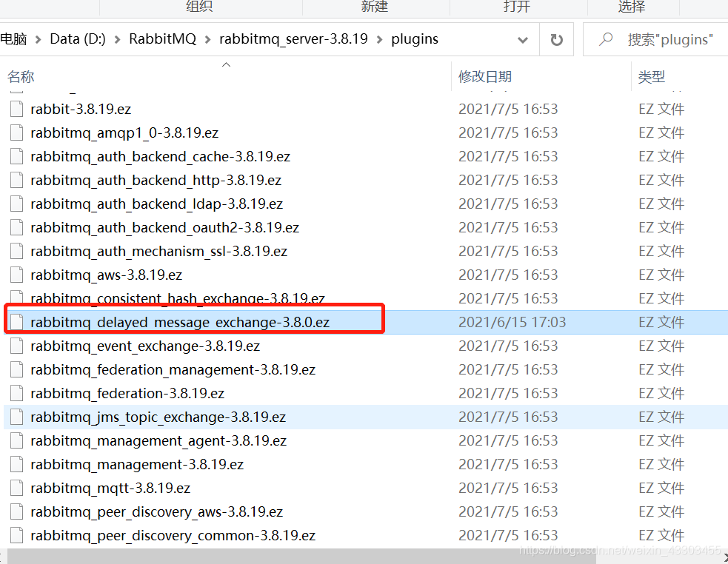Open address bar history dropdown
Screen dimensions: 728x564
point(523,40)
